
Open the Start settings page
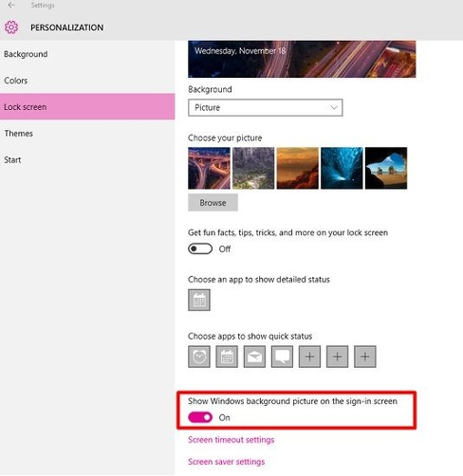coord(87,160)
